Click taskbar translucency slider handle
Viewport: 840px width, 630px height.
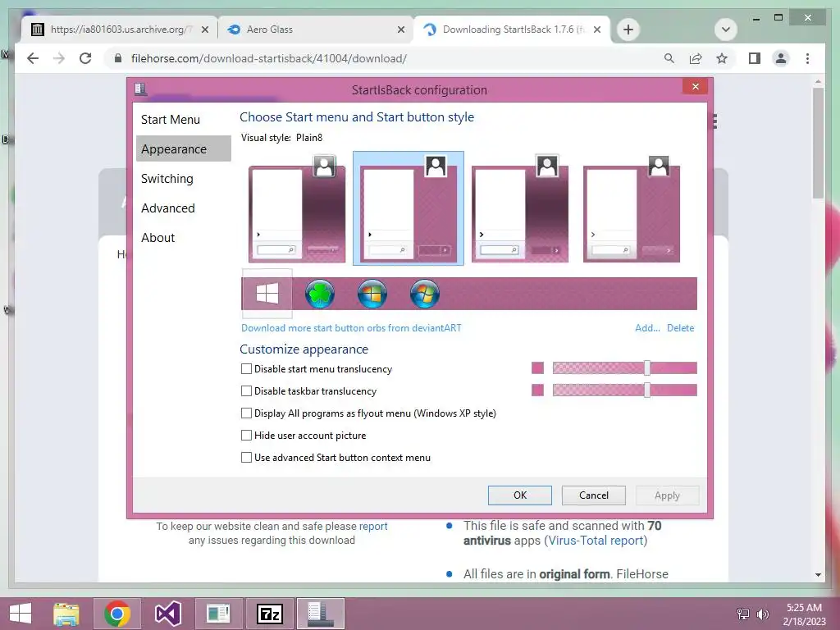click(647, 390)
